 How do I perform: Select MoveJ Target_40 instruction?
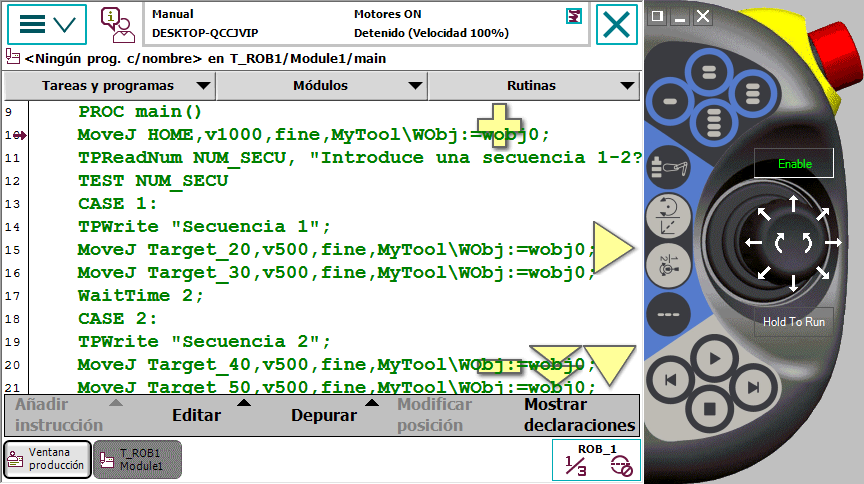click(x=336, y=365)
